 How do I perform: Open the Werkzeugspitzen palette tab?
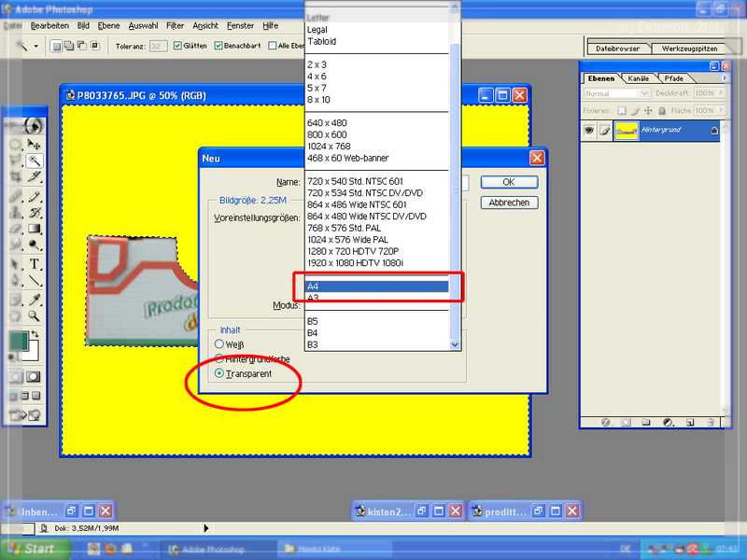[x=689, y=49]
